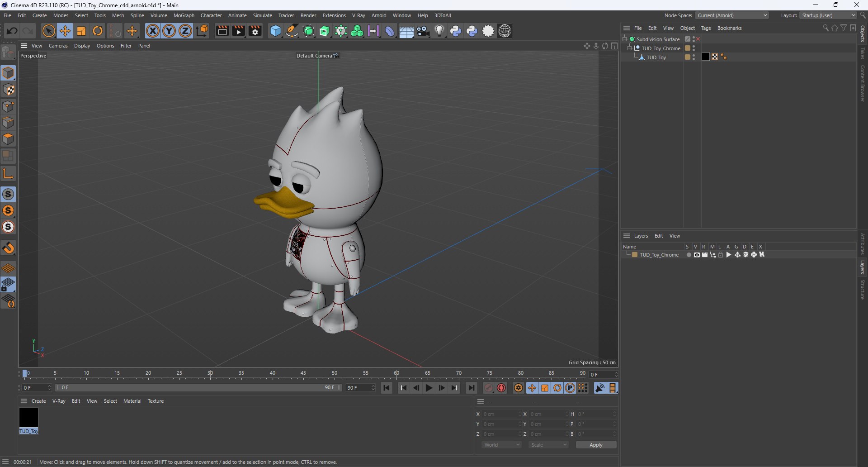
Task: Toggle Subdivision Surface enable checkmark
Action: click(x=698, y=39)
